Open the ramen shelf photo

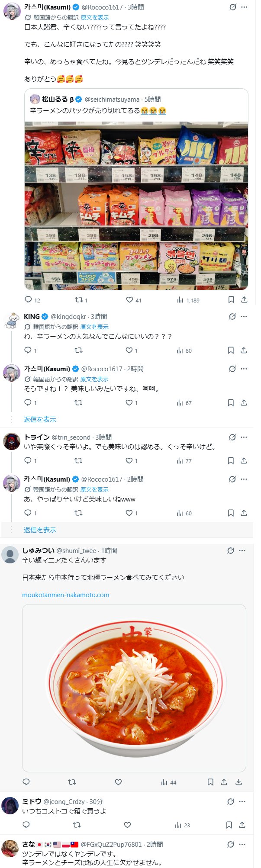click(136, 206)
